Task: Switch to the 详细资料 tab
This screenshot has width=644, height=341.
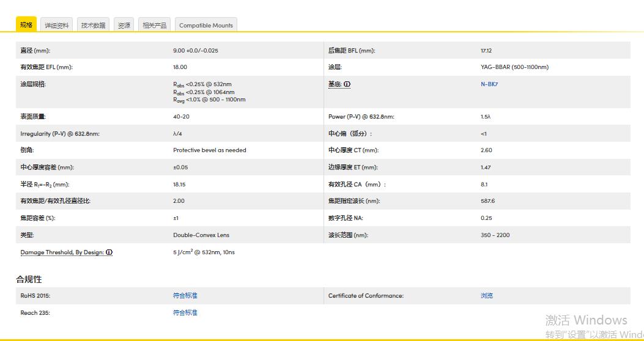Action: [x=57, y=25]
